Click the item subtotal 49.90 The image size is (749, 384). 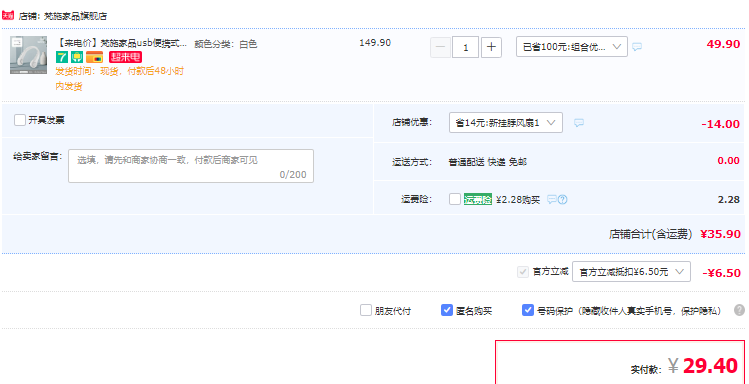coord(723,44)
